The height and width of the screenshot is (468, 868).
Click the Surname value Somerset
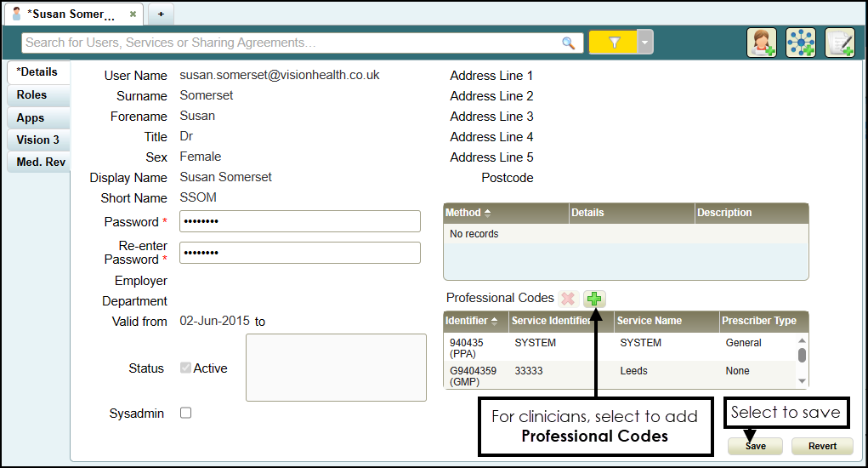[x=207, y=95]
